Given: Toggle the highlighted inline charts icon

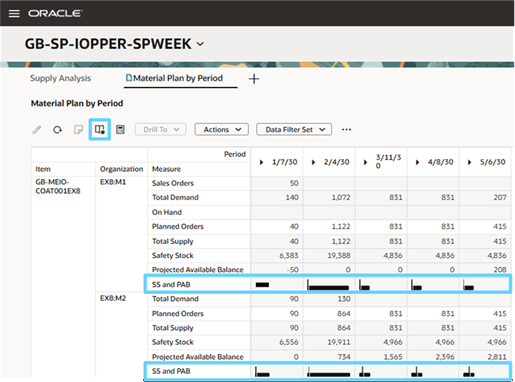Looking at the screenshot, I should coord(100,129).
